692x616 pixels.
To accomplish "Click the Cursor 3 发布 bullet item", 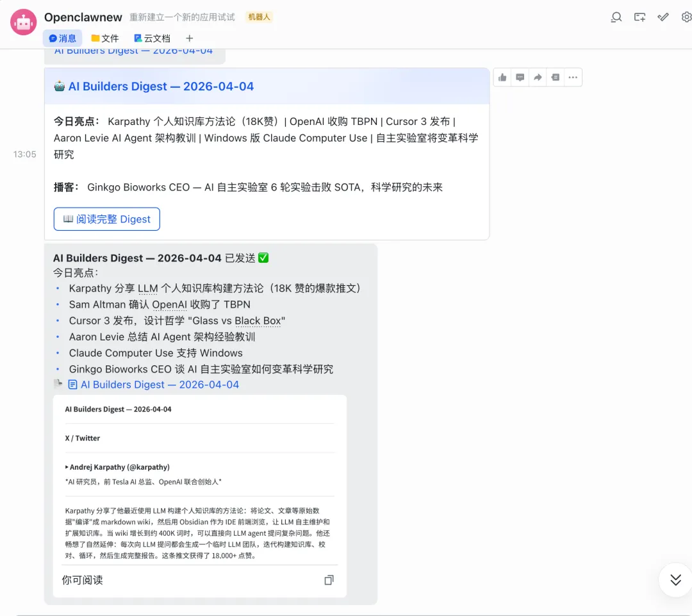I will click(177, 320).
